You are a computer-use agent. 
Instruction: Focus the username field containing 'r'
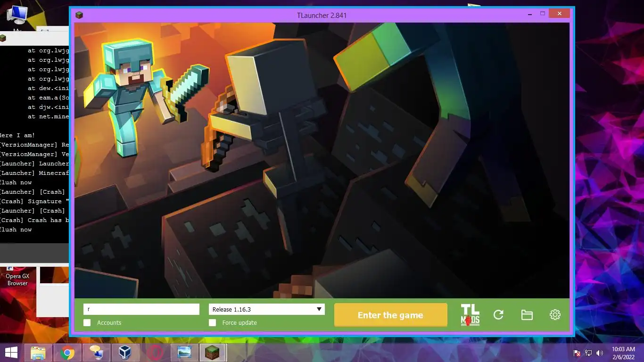coord(141,309)
